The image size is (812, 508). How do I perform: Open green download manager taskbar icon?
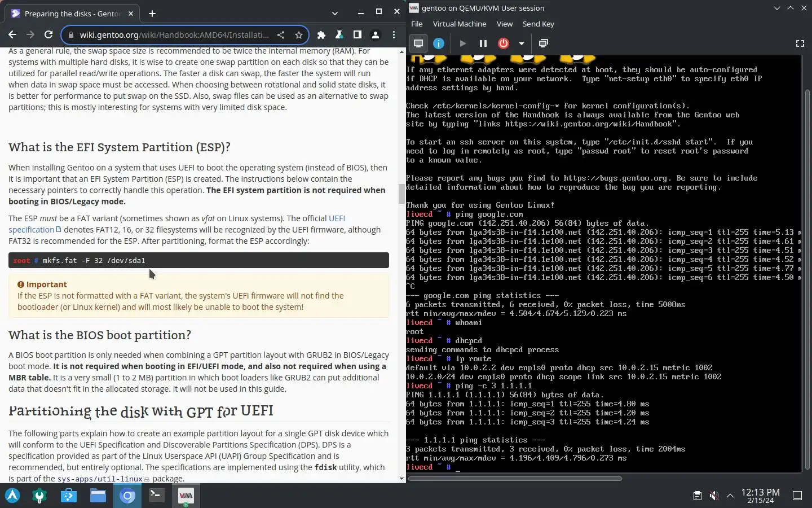(39, 496)
